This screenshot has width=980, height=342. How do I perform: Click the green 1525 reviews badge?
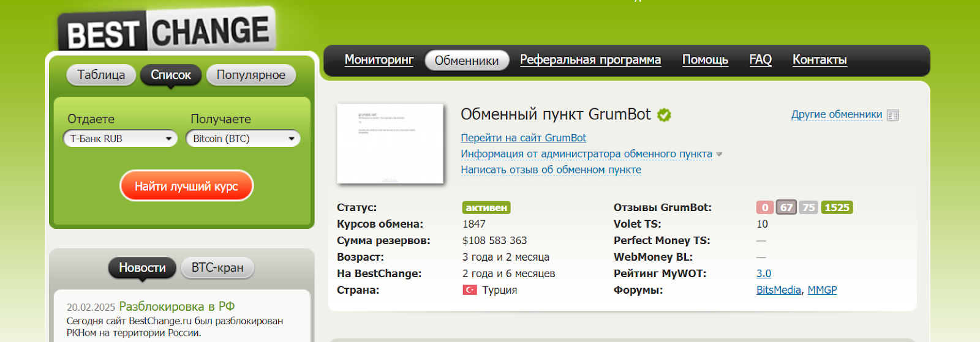click(837, 207)
